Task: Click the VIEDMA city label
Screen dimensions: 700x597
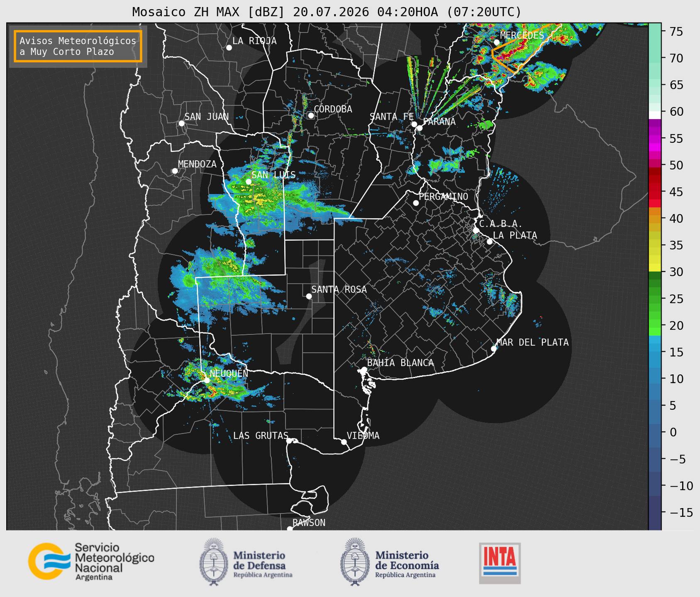Action: coord(363,436)
